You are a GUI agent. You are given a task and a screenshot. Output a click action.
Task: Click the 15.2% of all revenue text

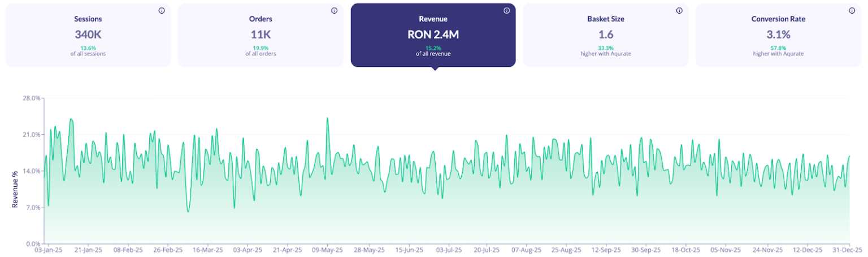[x=433, y=51]
